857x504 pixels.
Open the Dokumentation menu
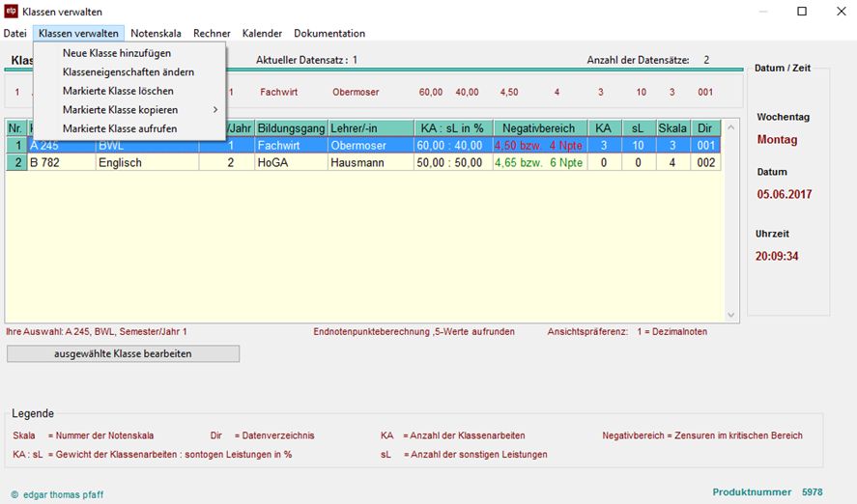[x=329, y=33]
